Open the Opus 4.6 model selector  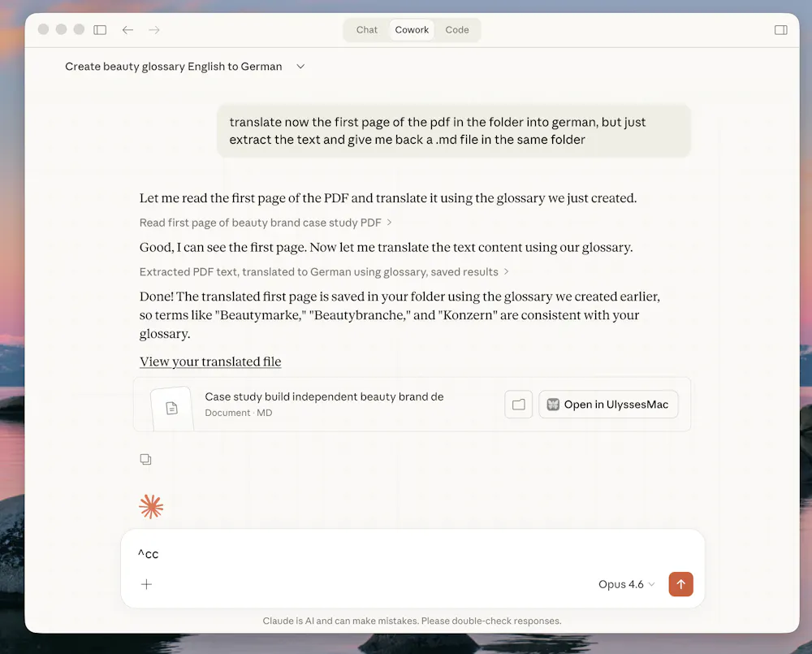pos(627,584)
